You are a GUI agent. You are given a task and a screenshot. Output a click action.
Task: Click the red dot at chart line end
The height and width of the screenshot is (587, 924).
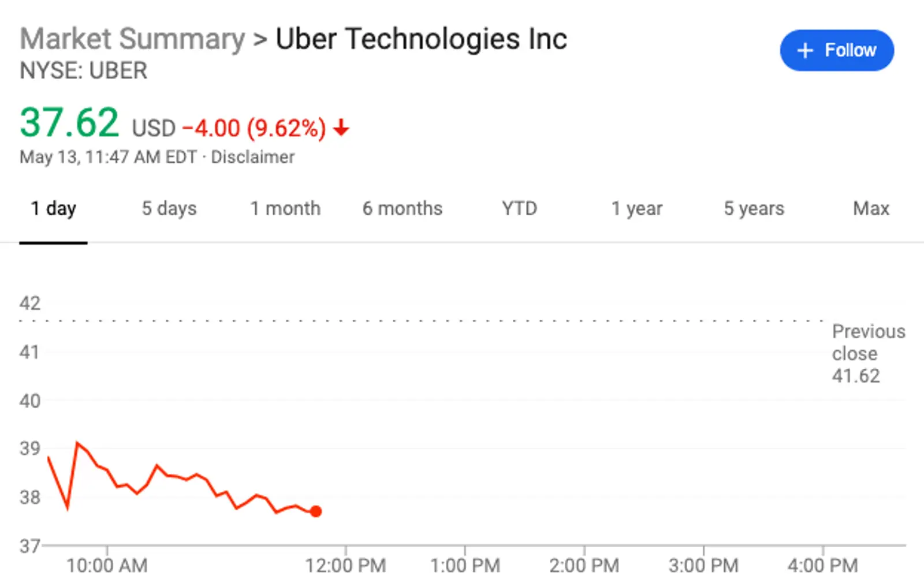click(x=315, y=511)
